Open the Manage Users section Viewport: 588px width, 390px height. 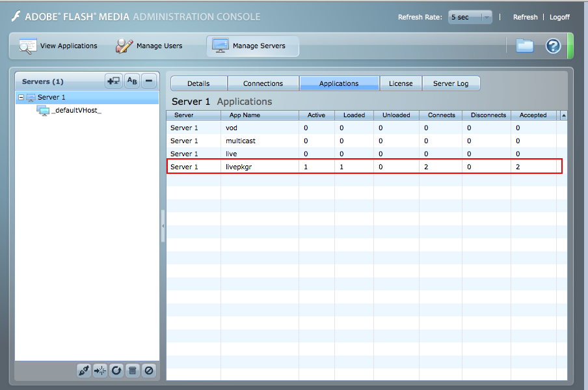149,46
